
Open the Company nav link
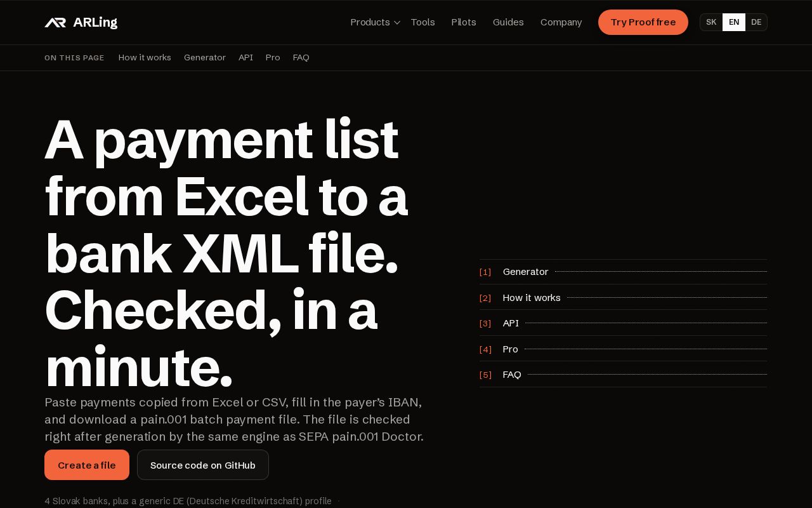[561, 22]
